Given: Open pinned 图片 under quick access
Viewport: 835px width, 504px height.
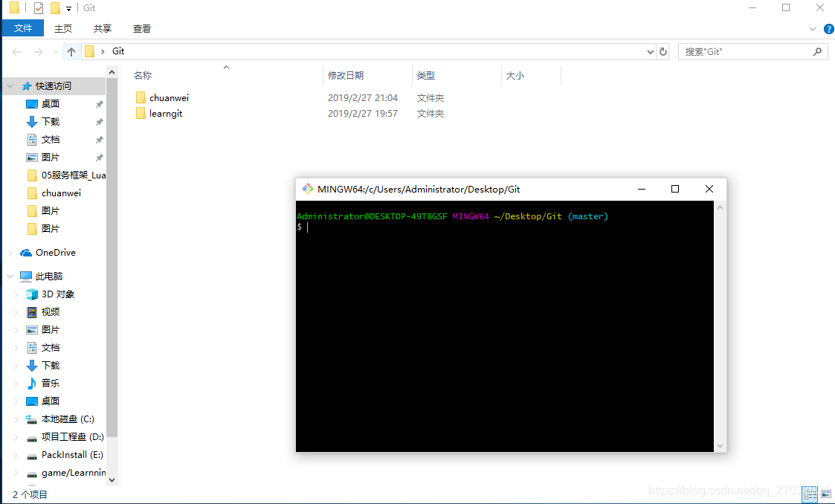Looking at the screenshot, I should 51,158.
